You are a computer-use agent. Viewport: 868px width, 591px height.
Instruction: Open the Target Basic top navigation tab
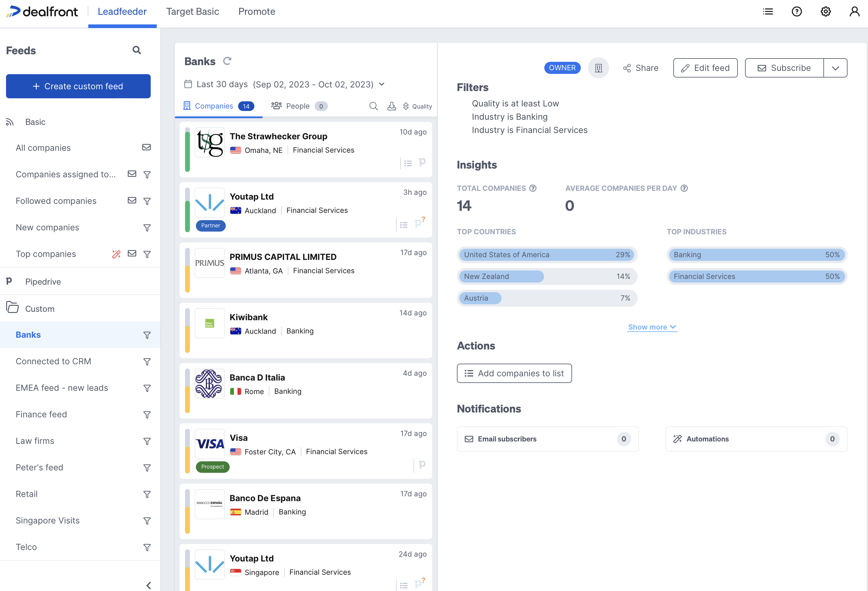click(192, 11)
